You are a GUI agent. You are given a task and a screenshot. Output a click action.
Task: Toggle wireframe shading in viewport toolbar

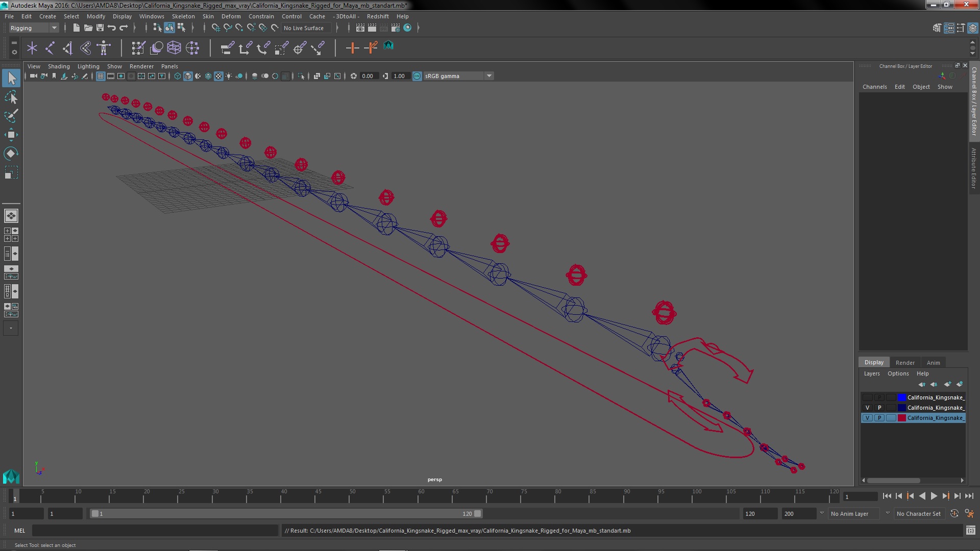178,76
